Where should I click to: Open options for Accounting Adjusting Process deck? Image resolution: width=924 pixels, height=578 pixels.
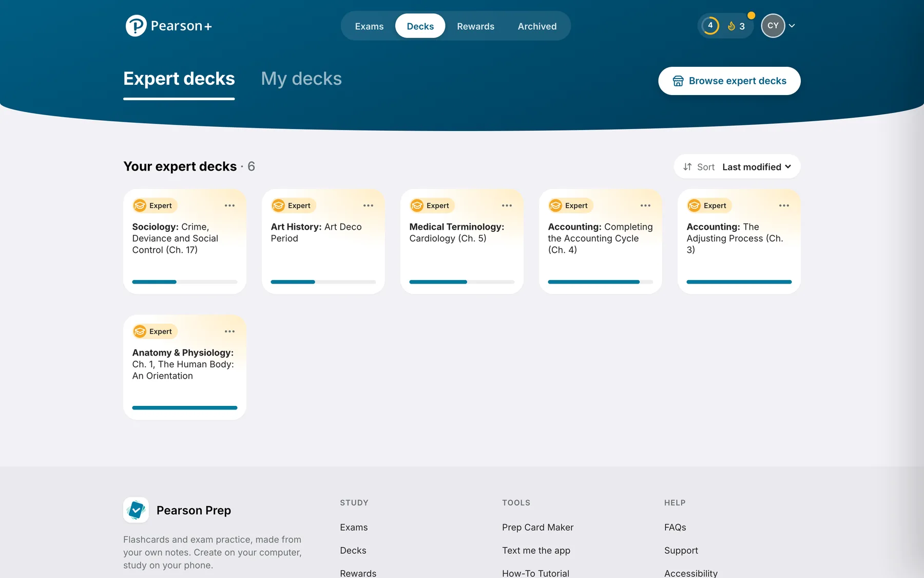pyautogui.click(x=784, y=206)
